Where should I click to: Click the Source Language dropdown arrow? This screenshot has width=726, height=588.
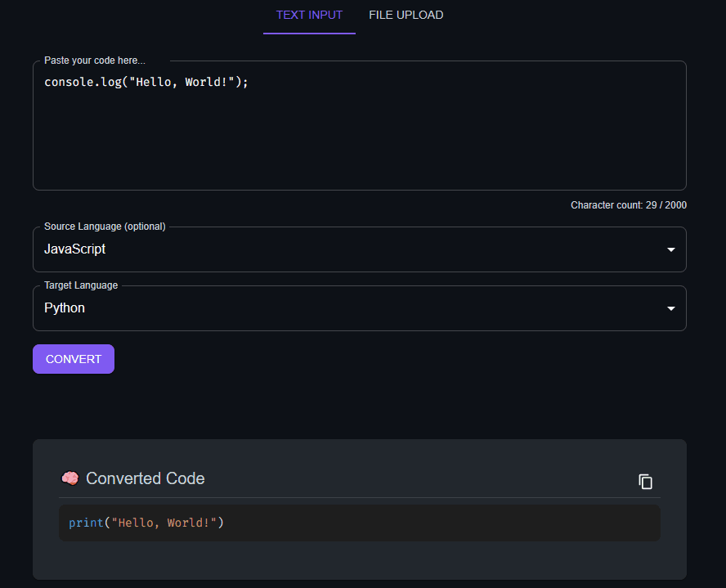pyautogui.click(x=670, y=249)
